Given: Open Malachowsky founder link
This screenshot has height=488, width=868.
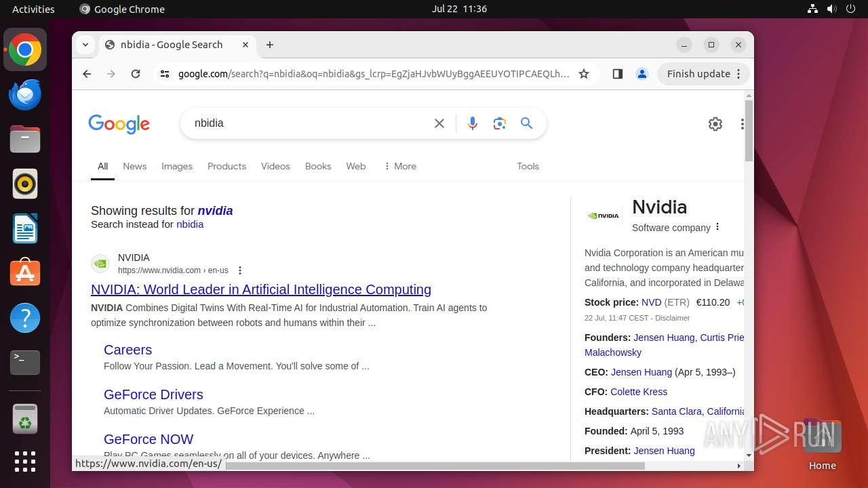Looking at the screenshot, I should (613, 352).
